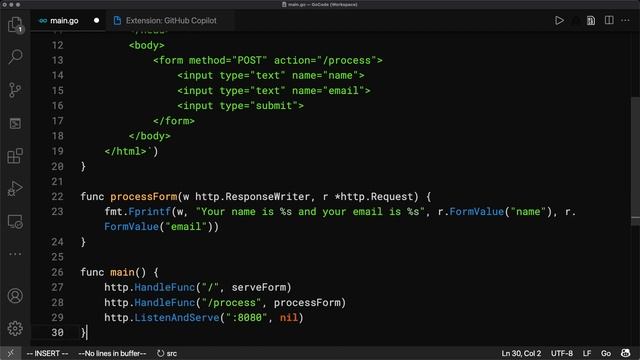
Task: Click the unsaved dot on main.go tab
Action: tap(96, 20)
